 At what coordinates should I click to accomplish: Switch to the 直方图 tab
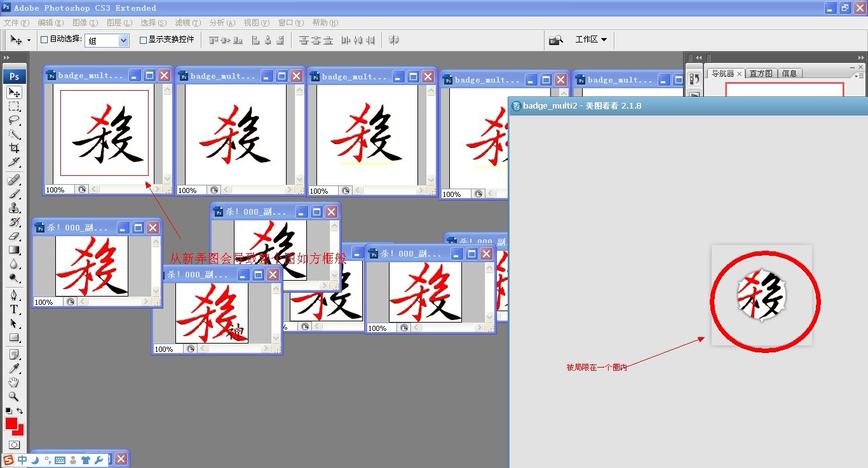click(760, 73)
